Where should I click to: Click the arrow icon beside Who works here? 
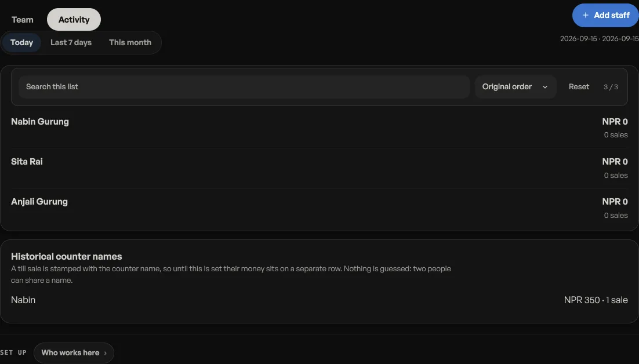click(105, 353)
